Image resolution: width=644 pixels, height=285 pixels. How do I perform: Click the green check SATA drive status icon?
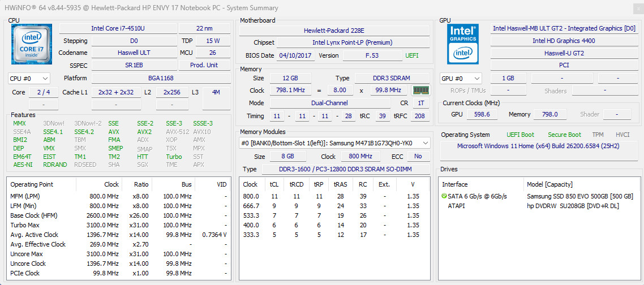444,196
